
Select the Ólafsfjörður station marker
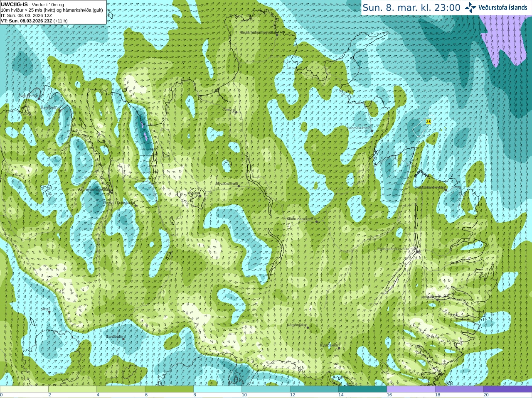[59, 111]
